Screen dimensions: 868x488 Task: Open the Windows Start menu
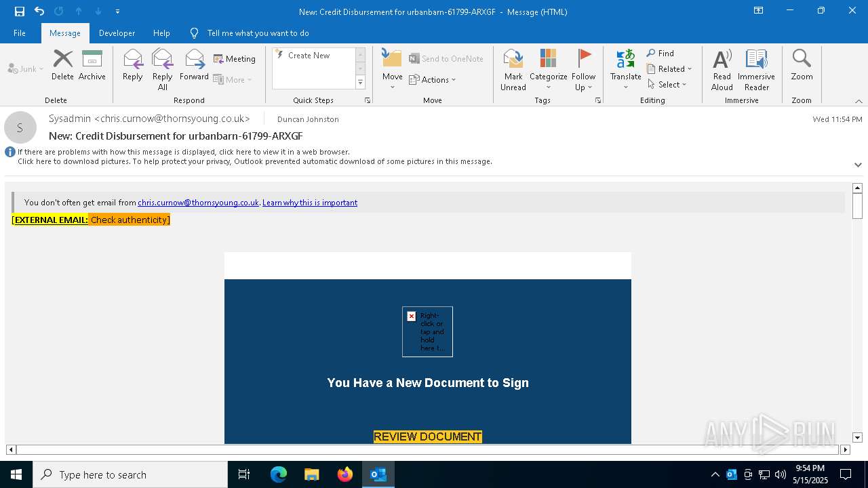[16, 474]
